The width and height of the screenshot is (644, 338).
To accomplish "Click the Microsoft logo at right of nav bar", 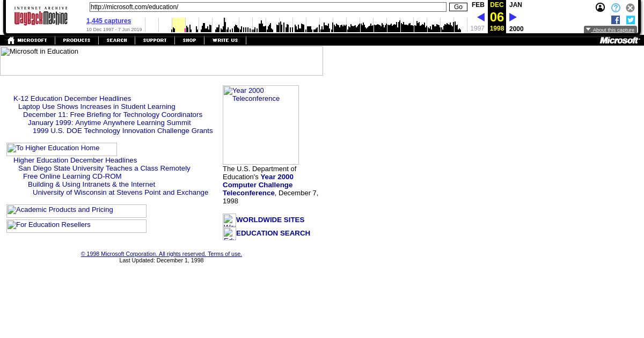I will [x=619, y=40].
